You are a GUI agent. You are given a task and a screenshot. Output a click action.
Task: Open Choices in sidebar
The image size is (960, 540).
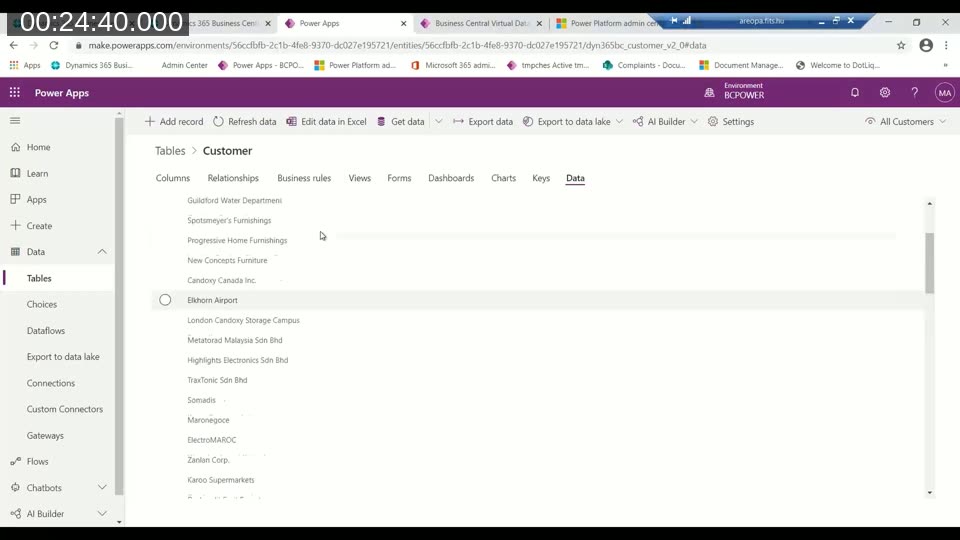click(42, 304)
